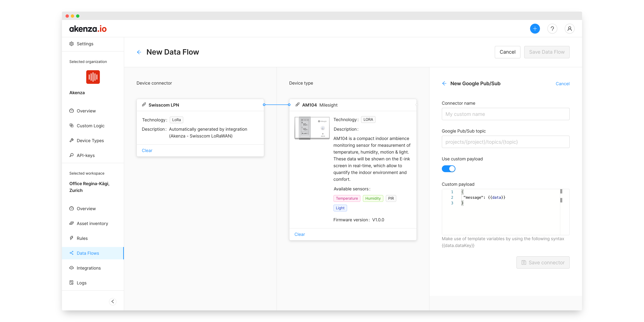Click the red Akenza organization logo

[93, 77]
